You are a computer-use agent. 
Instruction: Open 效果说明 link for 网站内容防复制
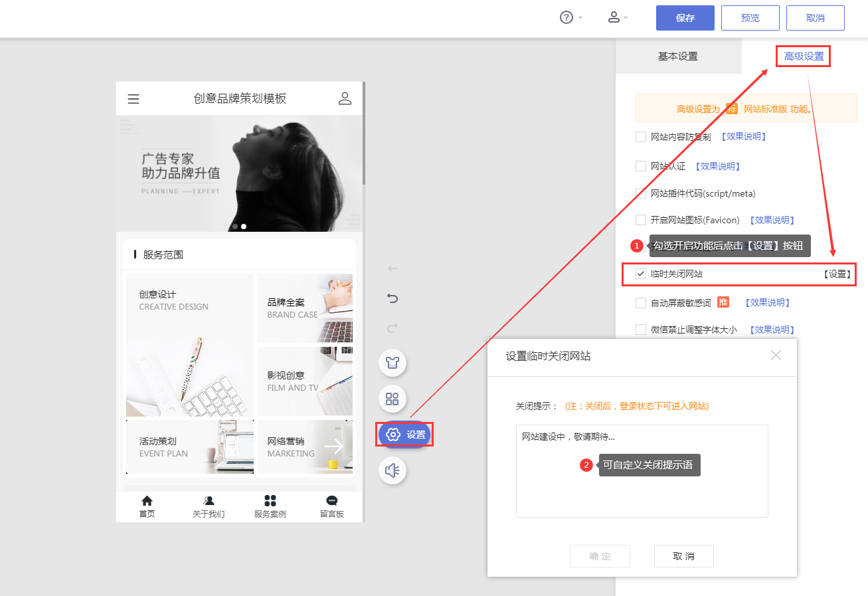pyautogui.click(x=744, y=137)
